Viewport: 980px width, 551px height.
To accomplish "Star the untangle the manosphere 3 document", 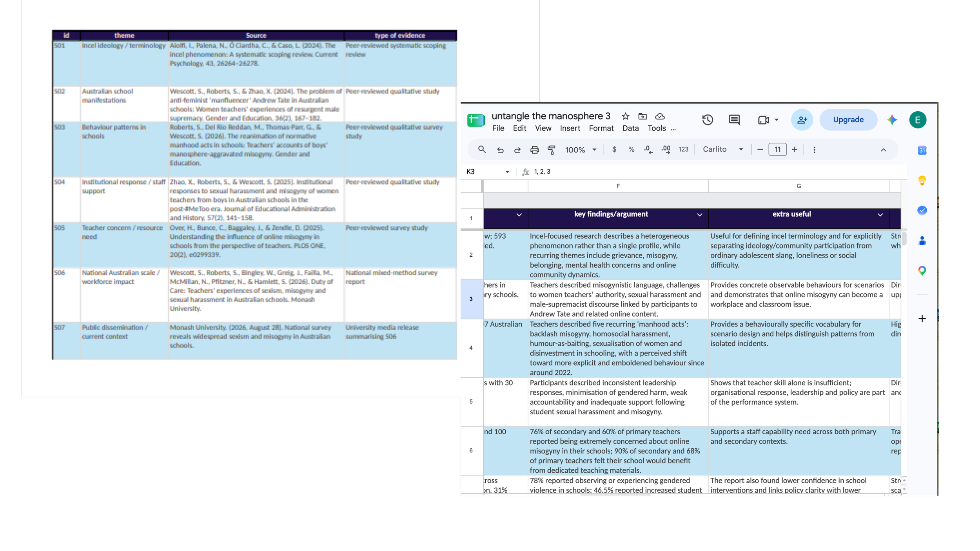I will 625,116.
